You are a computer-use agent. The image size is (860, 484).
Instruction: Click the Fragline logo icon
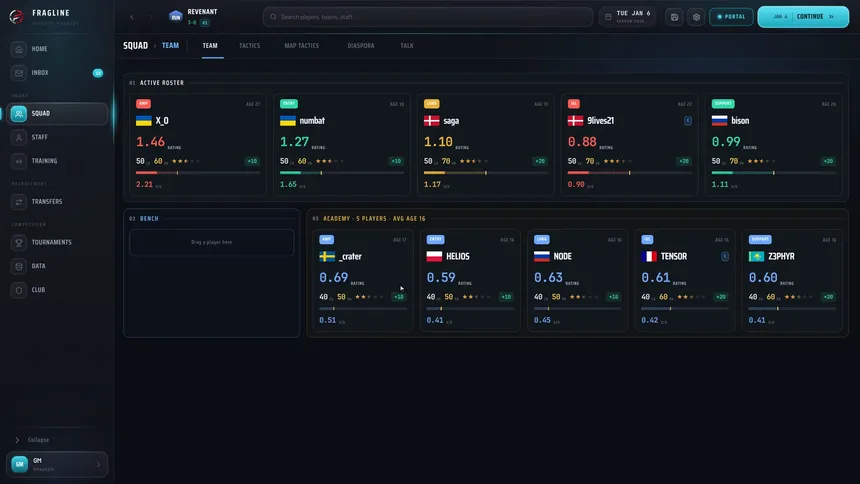16,16
